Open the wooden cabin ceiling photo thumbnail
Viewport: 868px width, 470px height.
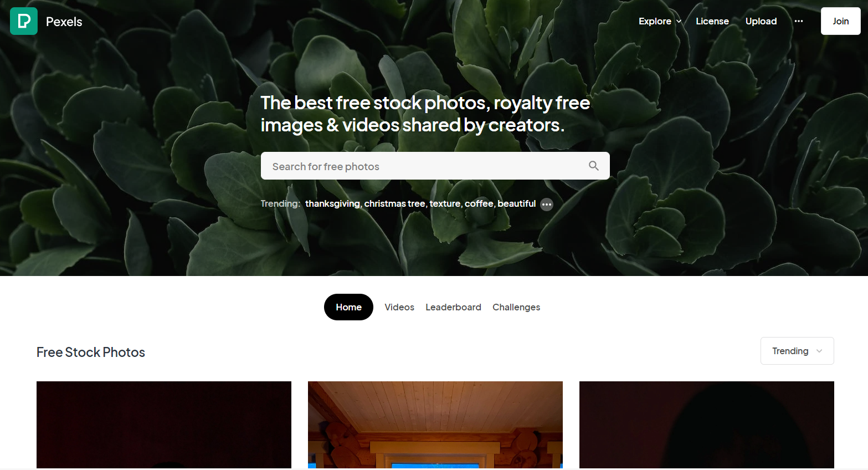pyautogui.click(x=435, y=425)
